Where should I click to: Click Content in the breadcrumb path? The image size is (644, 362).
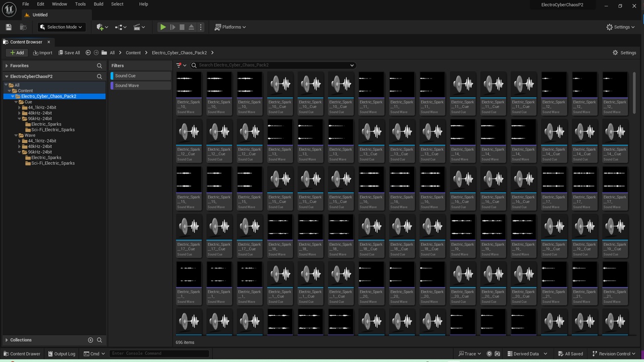pos(133,53)
